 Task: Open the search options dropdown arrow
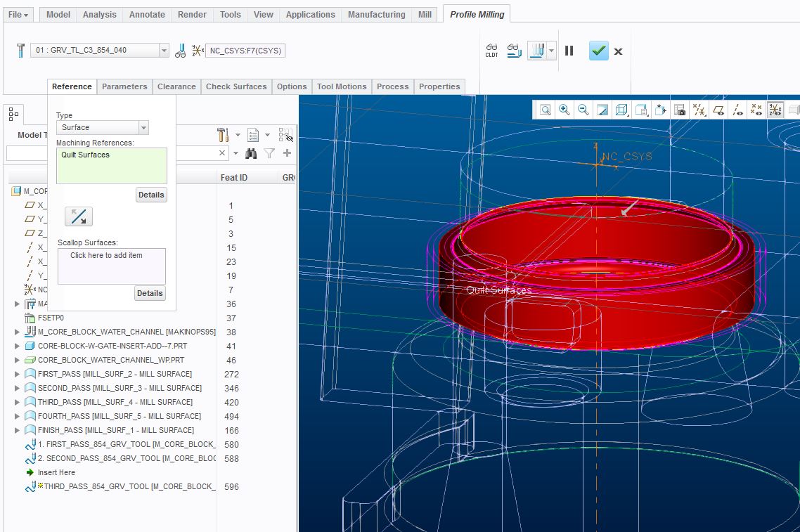pyautogui.click(x=236, y=153)
